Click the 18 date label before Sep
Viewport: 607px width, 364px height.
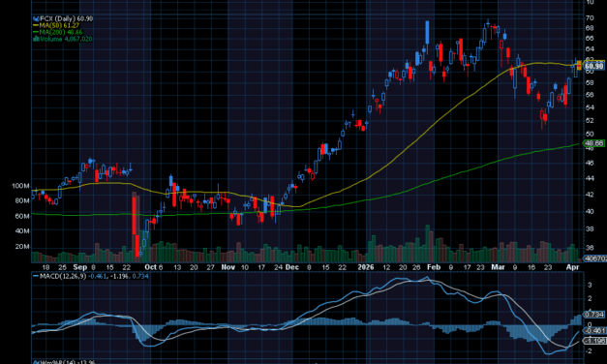click(x=46, y=267)
